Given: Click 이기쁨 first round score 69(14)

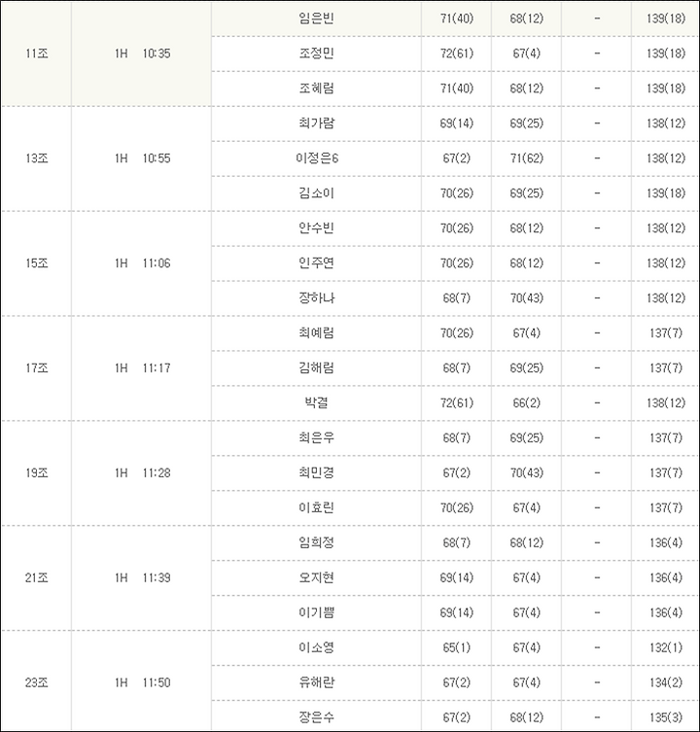Looking at the screenshot, I should click(x=456, y=612).
